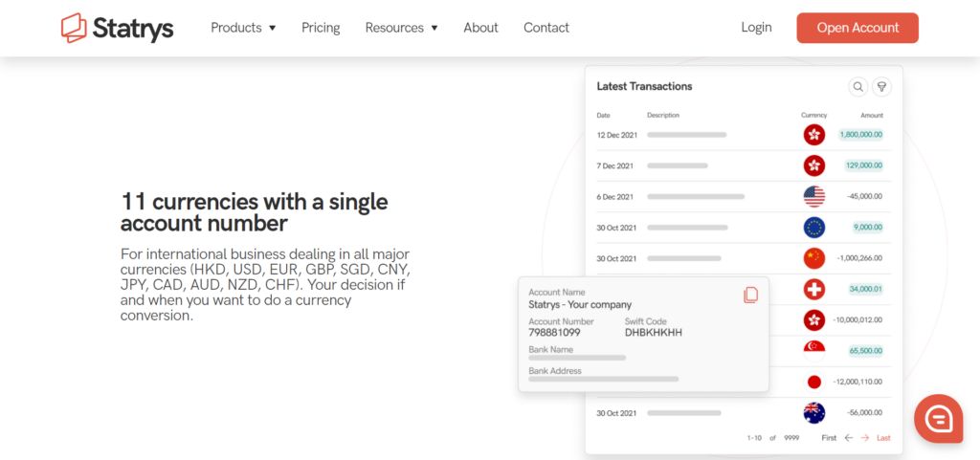980x460 pixels.
Task: Click the 7 Dec 2021 date
Action: (615, 166)
